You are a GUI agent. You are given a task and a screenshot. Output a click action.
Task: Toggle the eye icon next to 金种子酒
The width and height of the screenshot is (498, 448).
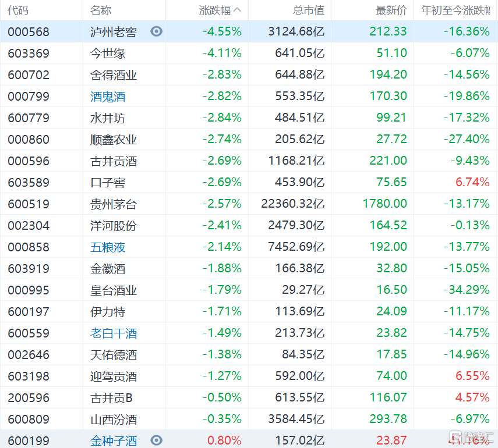[156, 440]
